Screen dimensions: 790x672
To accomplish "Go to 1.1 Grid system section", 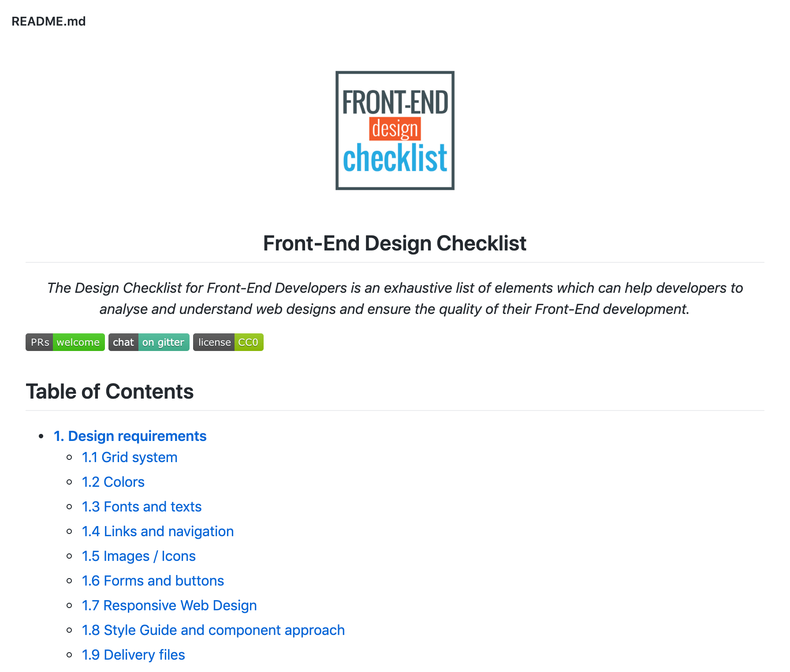I will click(130, 457).
